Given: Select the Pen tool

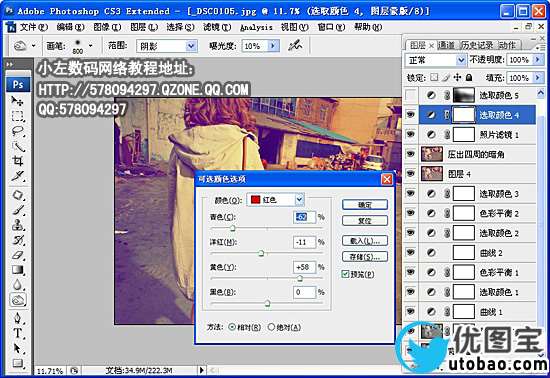Looking at the screenshot, I should point(18,318).
